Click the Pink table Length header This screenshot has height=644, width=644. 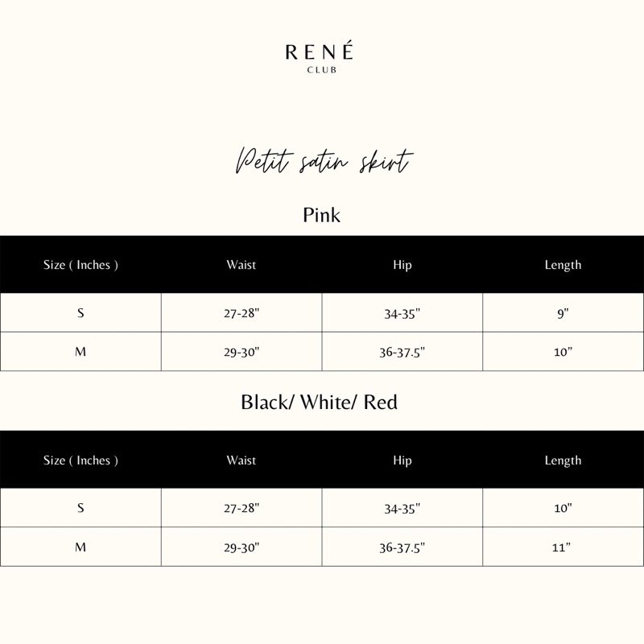tap(563, 265)
